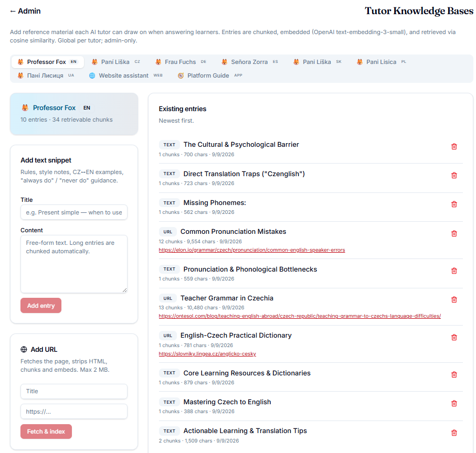Image resolution: width=476 pixels, height=453 pixels.
Task: Delete the Direct Translation Traps entry
Action: coord(454,175)
